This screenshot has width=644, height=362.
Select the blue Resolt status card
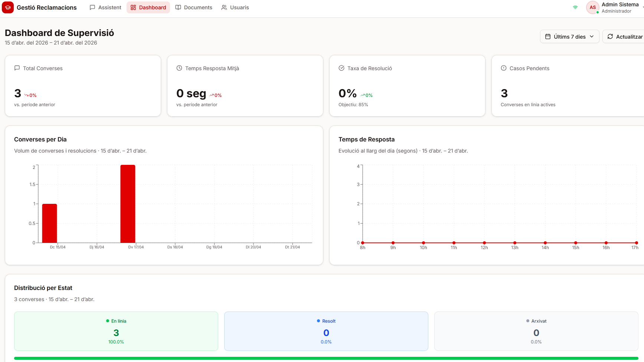pyautogui.click(x=326, y=331)
